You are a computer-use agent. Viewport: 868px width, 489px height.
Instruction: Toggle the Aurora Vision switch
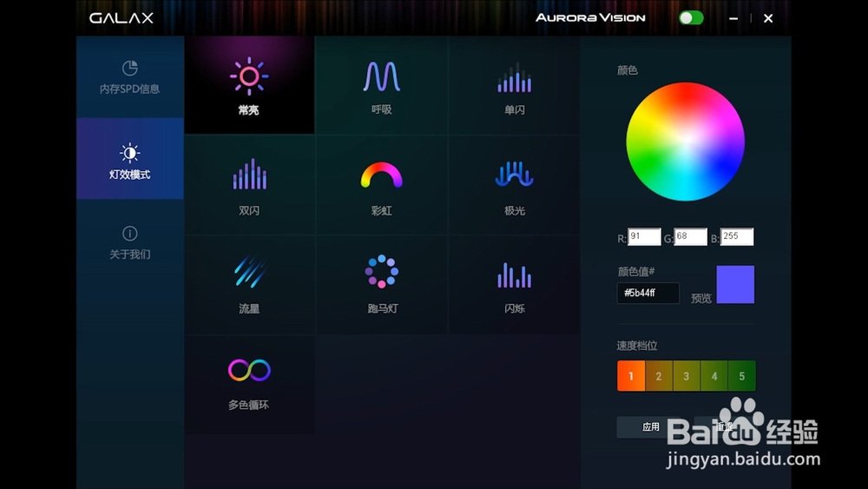pos(691,17)
